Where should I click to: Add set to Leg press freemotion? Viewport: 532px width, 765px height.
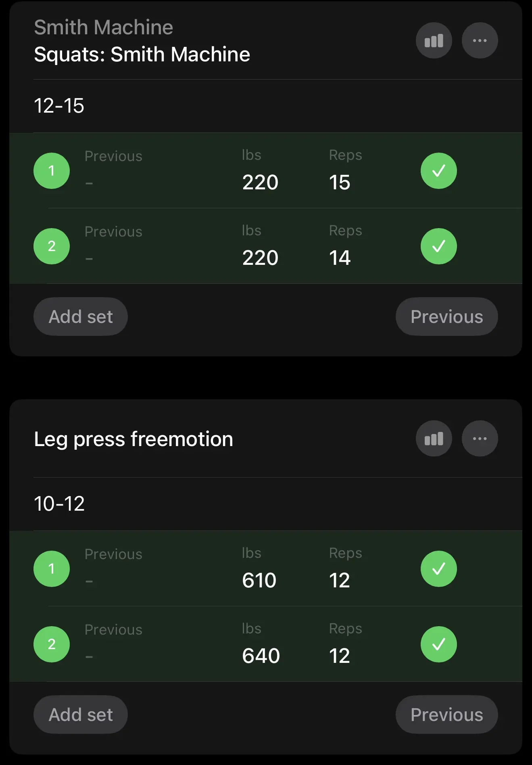[x=81, y=715]
